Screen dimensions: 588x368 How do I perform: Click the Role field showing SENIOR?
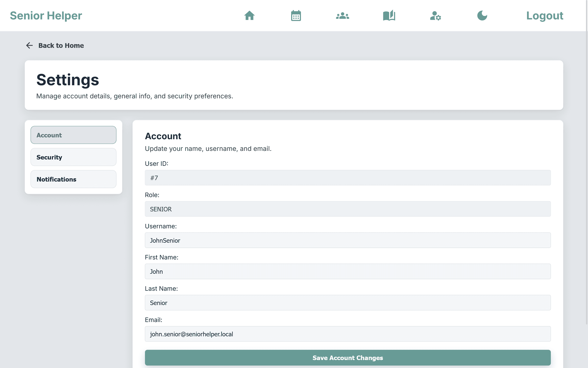click(348, 209)
